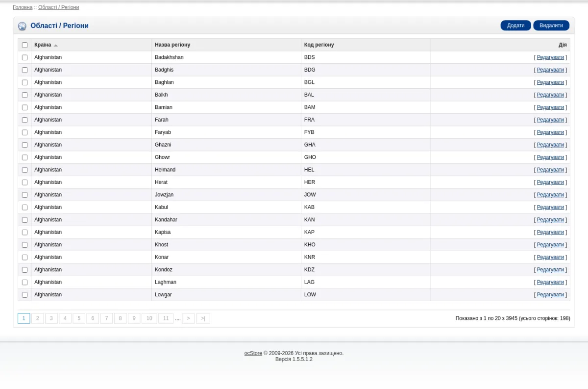Sort table by Країна column

(43, 45)
